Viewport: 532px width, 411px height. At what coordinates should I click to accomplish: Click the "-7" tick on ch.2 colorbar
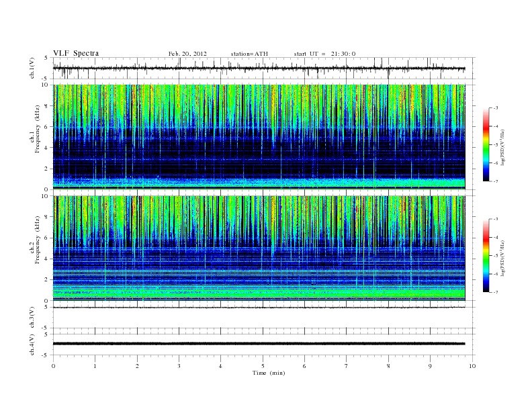point(495,292)
